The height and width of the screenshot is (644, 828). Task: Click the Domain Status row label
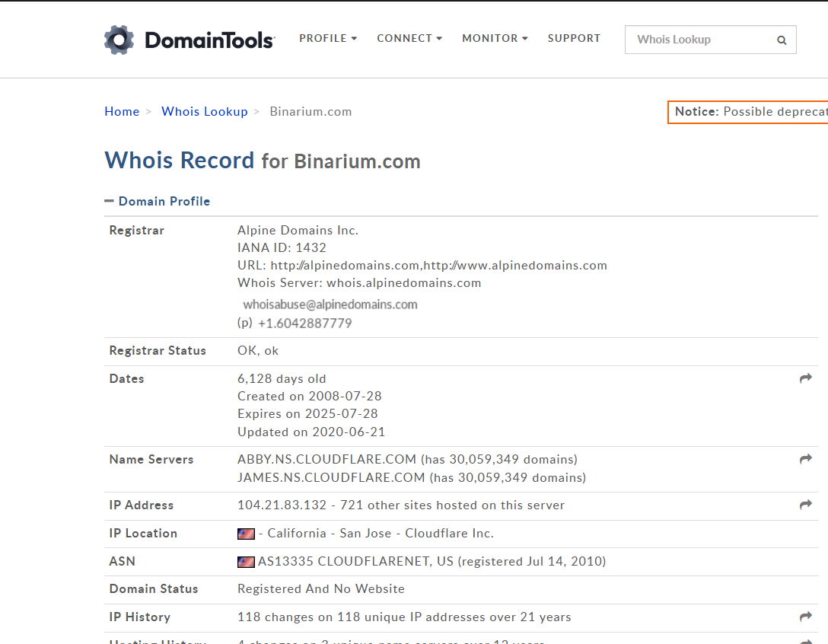click(x=154, y=589)
